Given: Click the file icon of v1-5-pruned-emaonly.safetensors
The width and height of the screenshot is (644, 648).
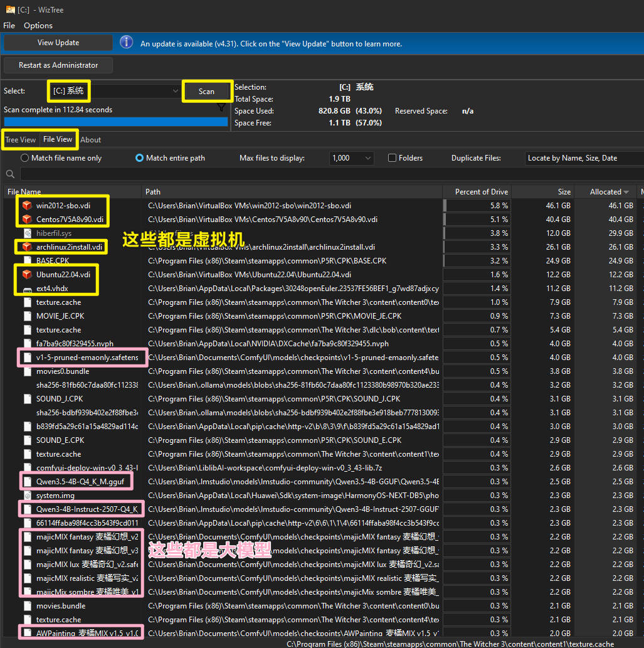Looking at the screenshot, I should coord(27,358).
